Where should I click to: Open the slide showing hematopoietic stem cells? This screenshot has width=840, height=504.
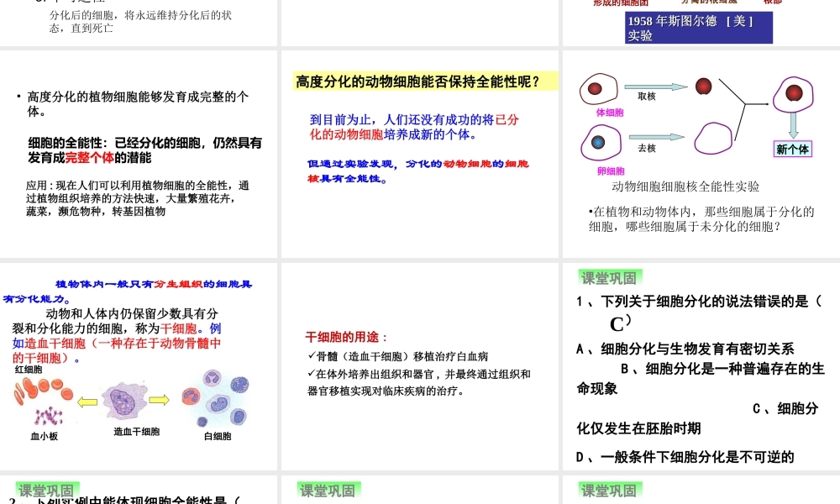pos(139,366)
